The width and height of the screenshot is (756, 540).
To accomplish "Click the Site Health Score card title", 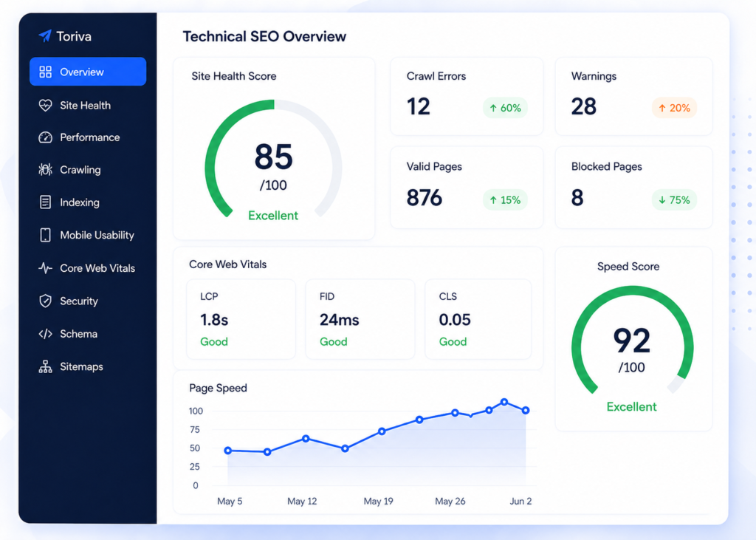I will [234, 76].
